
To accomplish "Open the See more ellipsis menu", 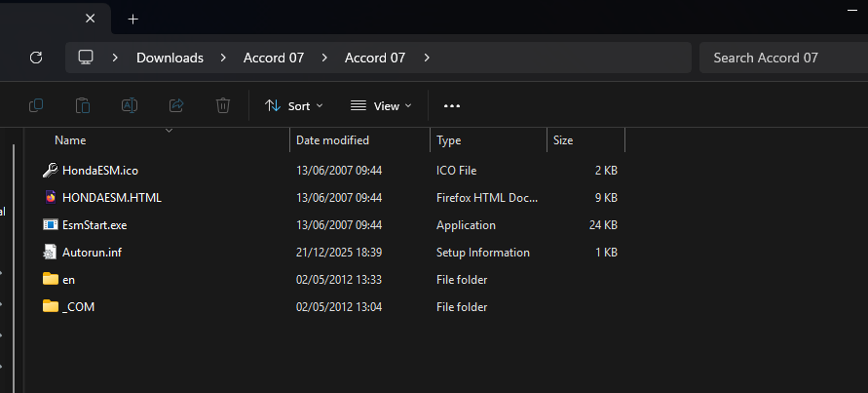I will point(451,105).
